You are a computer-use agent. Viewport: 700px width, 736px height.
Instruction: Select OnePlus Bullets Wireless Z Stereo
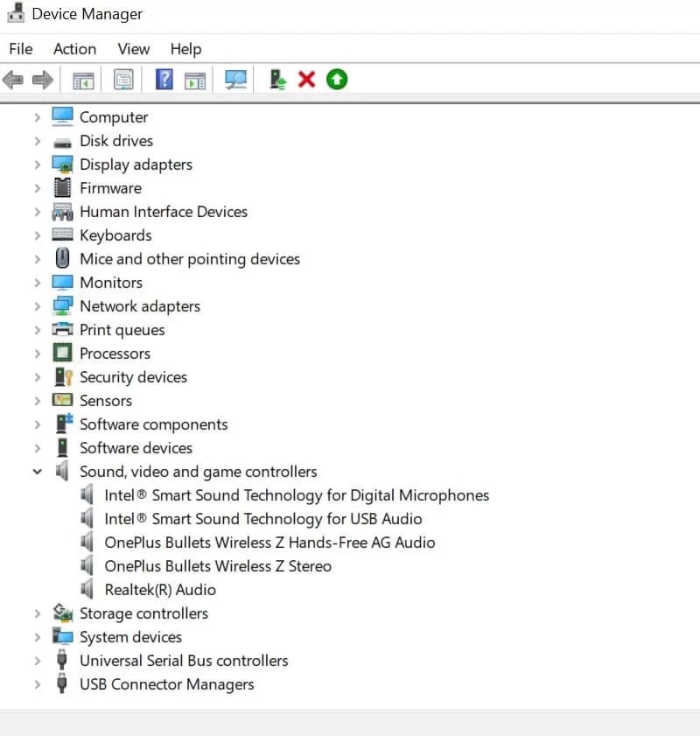218,565
